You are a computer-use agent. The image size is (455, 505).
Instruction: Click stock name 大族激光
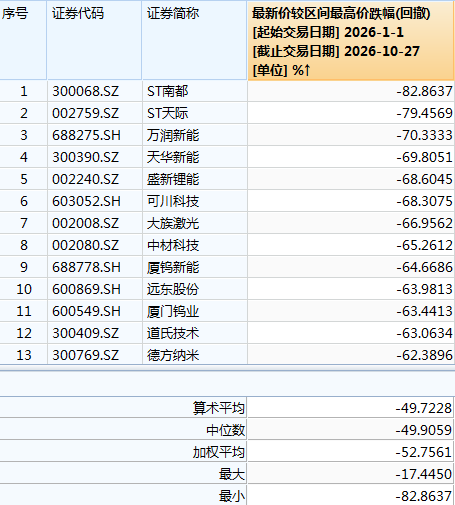click(173, 223)
